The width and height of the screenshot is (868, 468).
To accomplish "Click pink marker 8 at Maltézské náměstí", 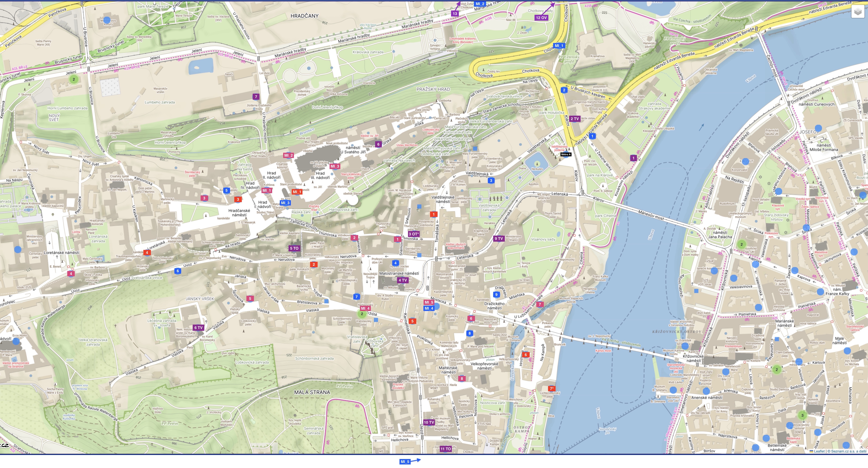I will click(x=462, y=379).
